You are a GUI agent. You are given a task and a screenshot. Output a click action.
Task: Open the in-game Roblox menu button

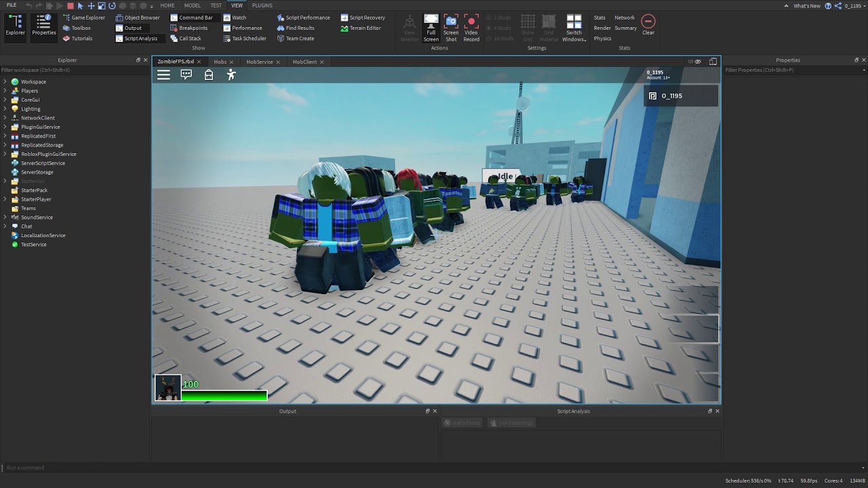pyautogui.click(x=163, y=75)
